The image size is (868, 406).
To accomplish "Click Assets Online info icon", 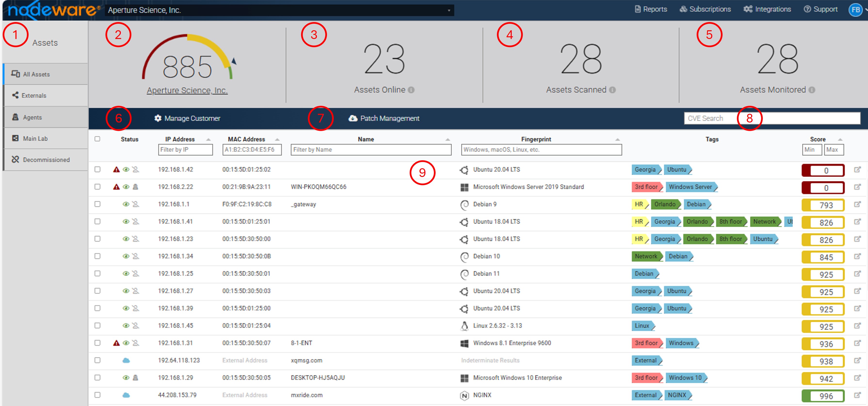I will click(x=411, y=90).
